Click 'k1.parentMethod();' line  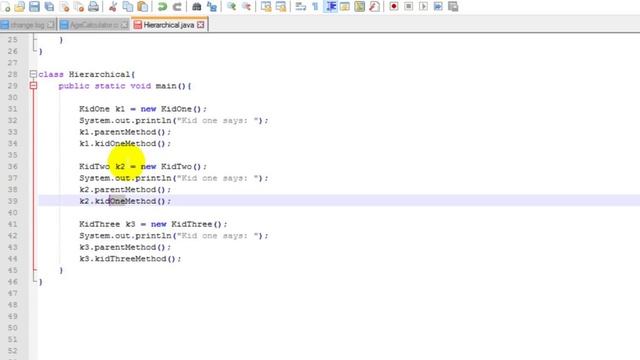tap(125, 132)
